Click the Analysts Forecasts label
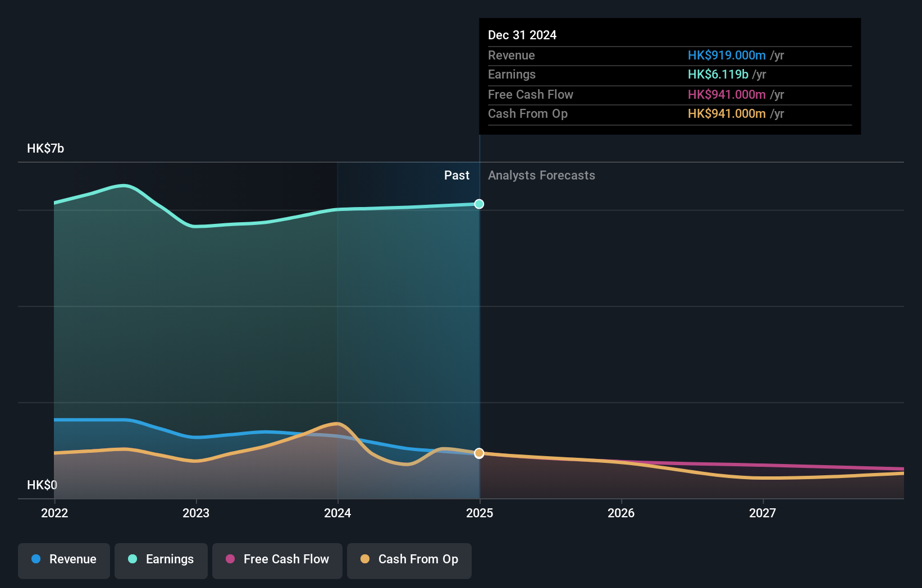This screenshot has width=922, height=588. click(541, 175)
